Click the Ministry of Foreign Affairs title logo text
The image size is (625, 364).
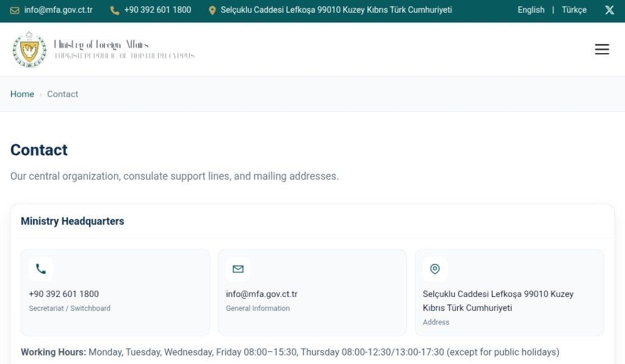coord(124,49)
